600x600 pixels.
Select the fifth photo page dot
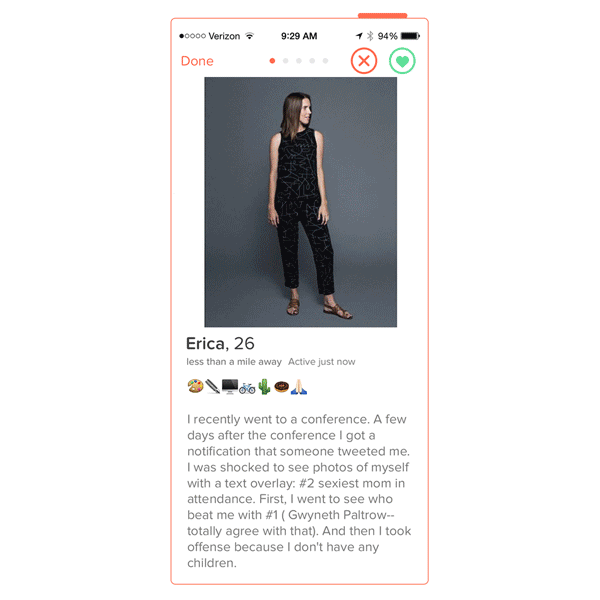click(x=325, y=61)
